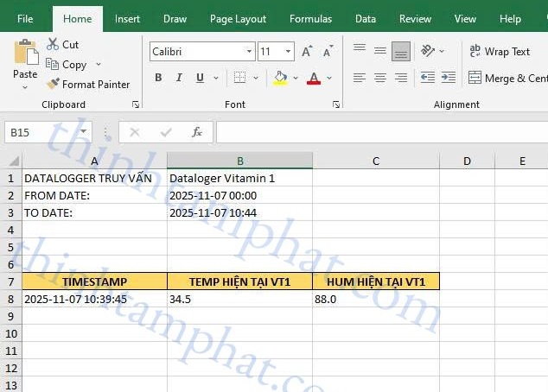Open the text orientation tool

click(428, 51)
